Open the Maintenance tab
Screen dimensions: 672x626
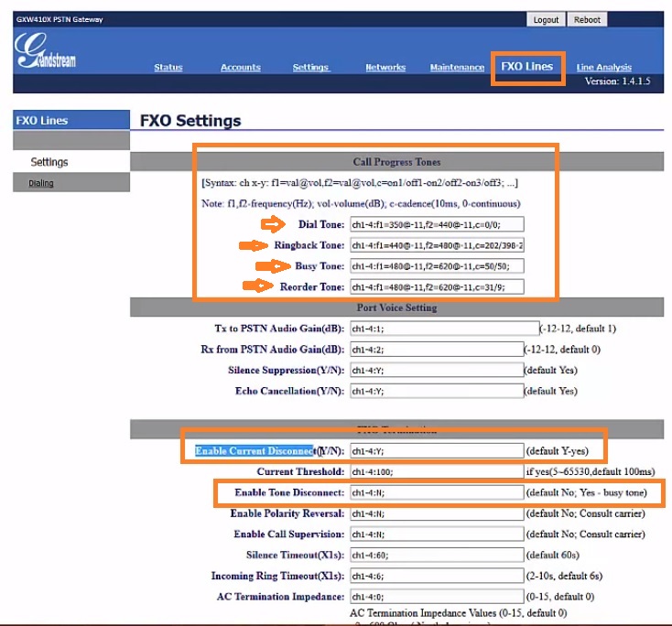point(457,68)
